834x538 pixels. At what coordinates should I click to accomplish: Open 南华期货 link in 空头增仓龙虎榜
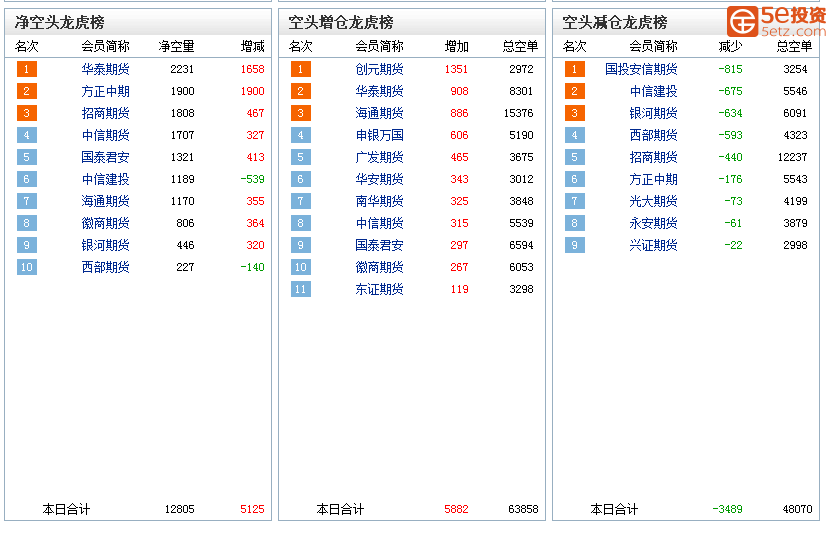tap(379, 201)
